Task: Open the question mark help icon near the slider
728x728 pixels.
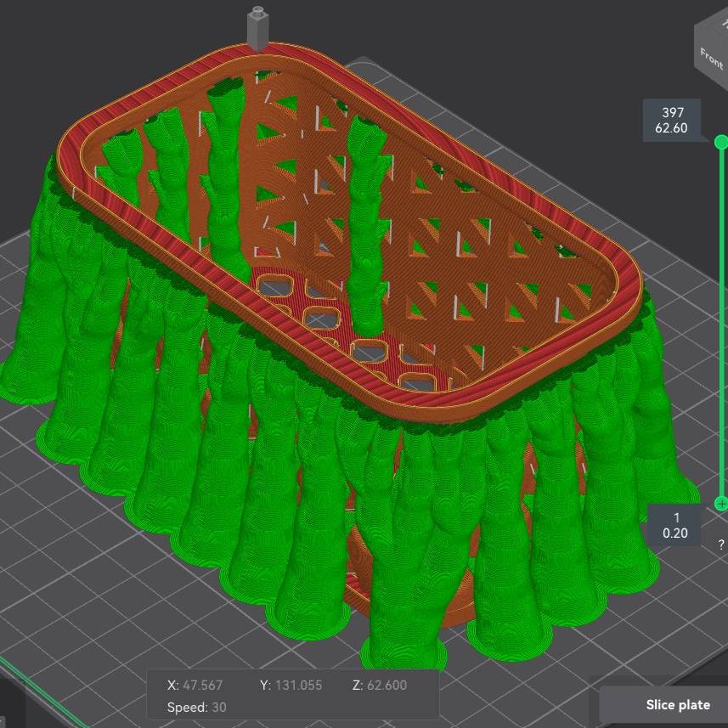Action: [x=721, y=545]
